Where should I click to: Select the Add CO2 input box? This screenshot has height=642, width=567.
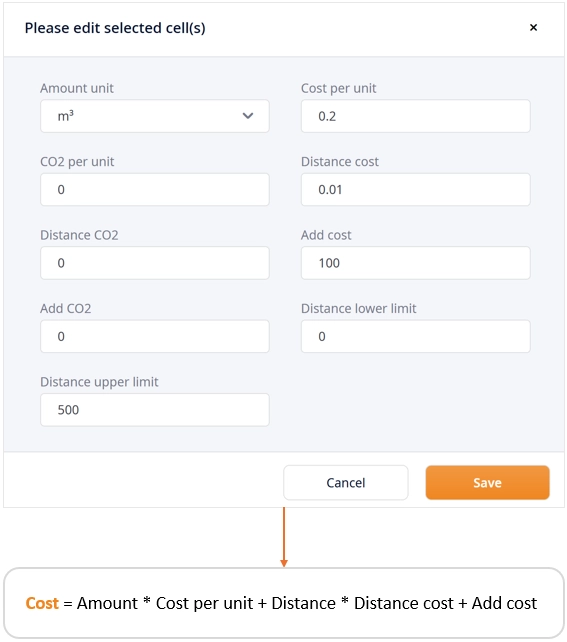pos(155,336)
